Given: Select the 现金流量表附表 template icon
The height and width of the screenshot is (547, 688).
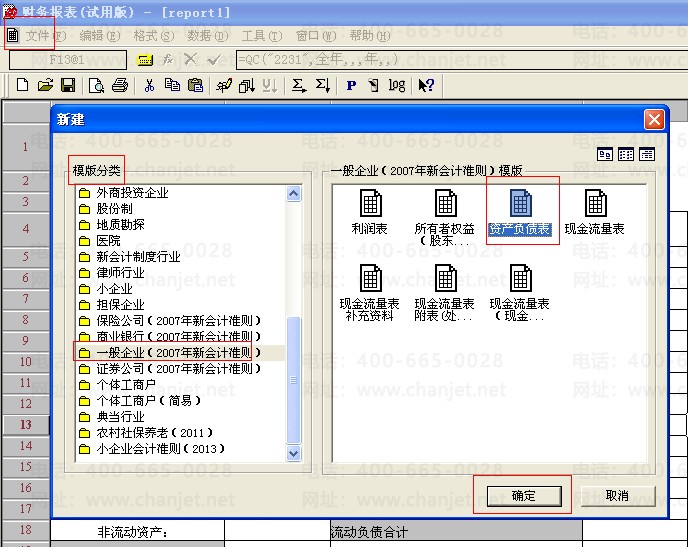Looking at the screenshot, I should click(445, 292).
